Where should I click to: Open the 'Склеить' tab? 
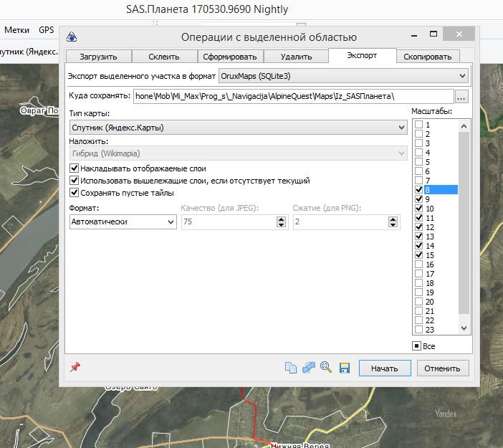coord(166,57)
